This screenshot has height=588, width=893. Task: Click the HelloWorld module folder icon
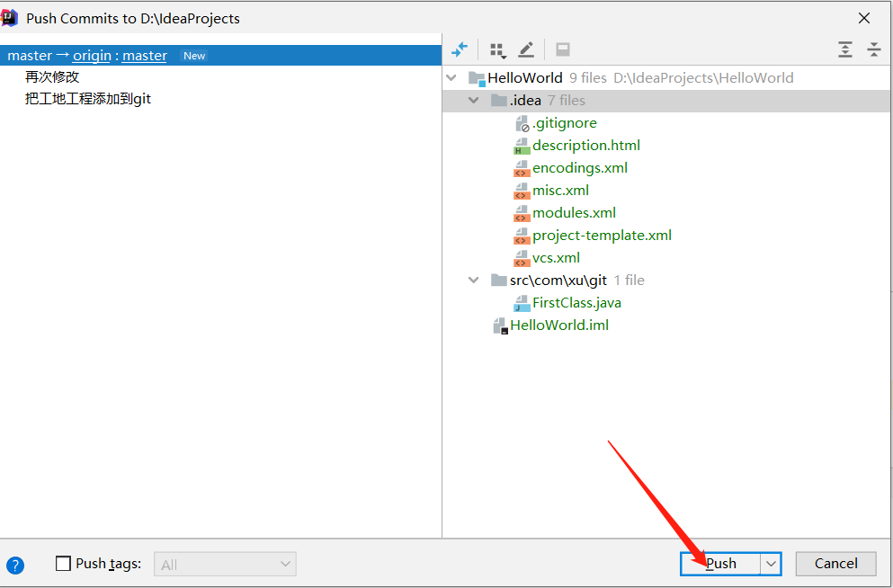[477, 78]
